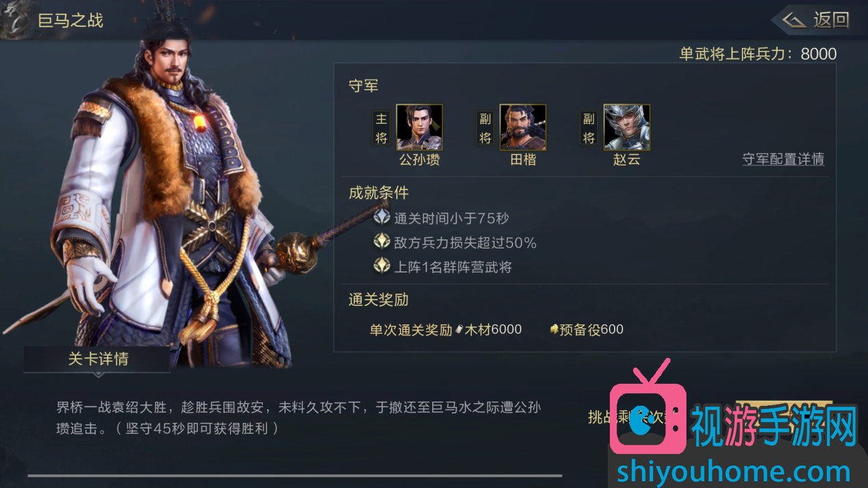Click the silver achievement icon for 通关时间小于75秒
This screenshot has height=488, width=868.
tap(382, 218)
